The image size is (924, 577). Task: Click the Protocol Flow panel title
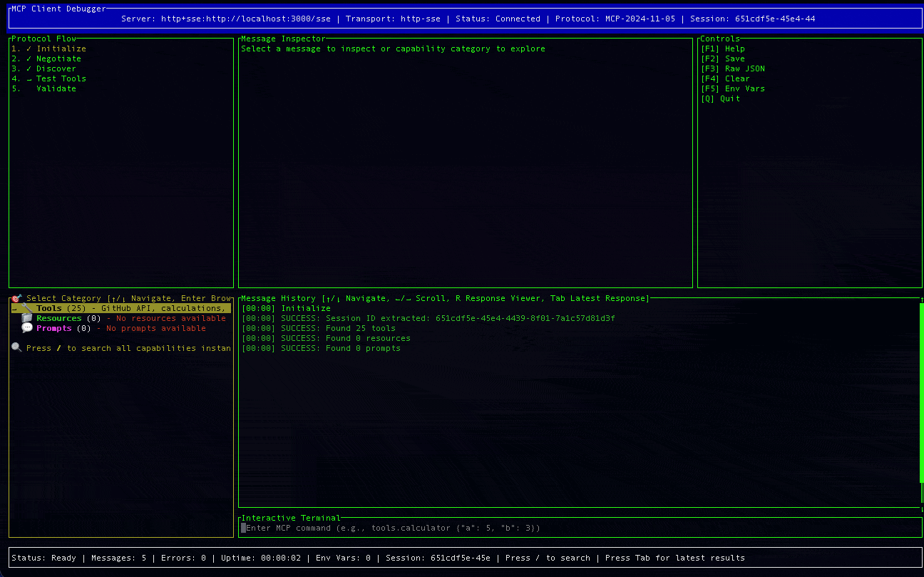click(43, 39)
